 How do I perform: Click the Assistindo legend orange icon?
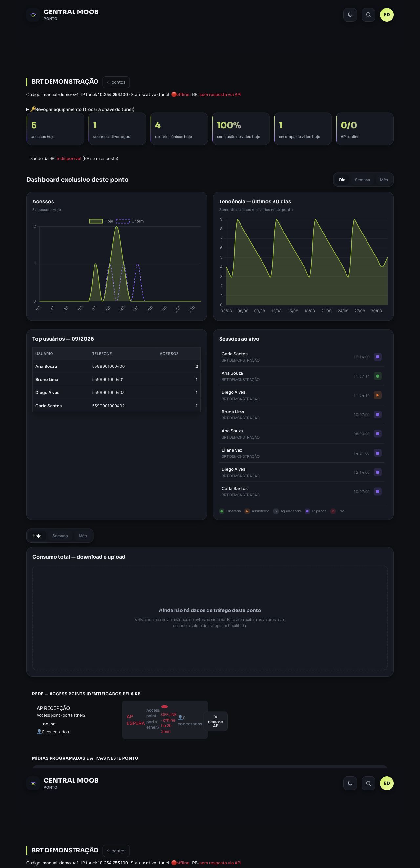pos(247,511)
